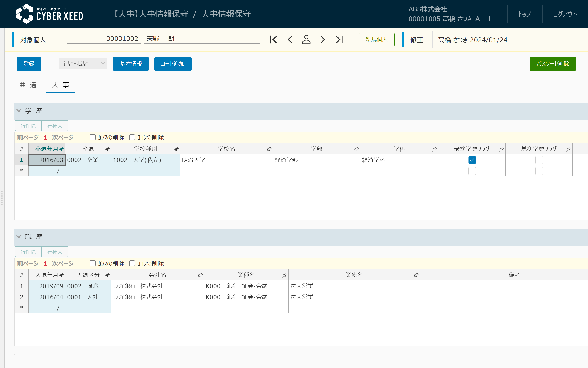Screen dimensions: 588x368
Task: Pin the 基準学歴フラグ column
Action: tap(568, 149)
